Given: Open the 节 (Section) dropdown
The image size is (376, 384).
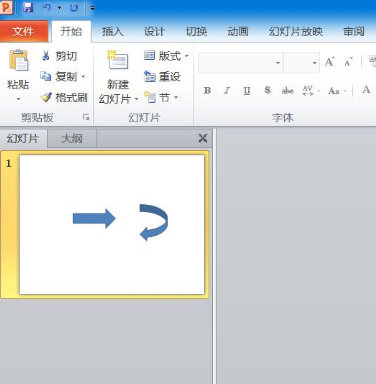Looking at the screenshot, I should pos(161,98).
